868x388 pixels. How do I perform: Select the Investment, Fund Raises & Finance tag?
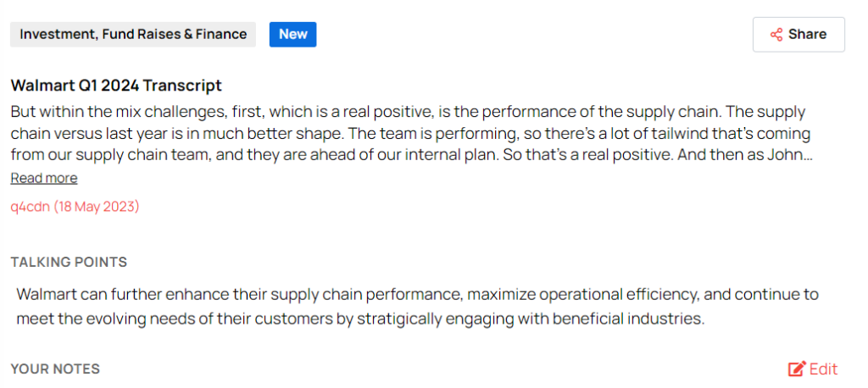click(133, 35)
